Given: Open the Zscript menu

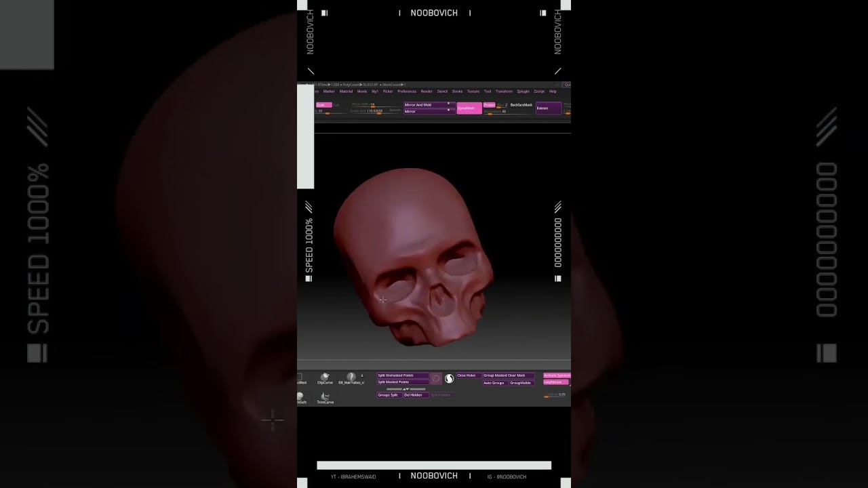Looking at the screenshot, I should 539,91.
